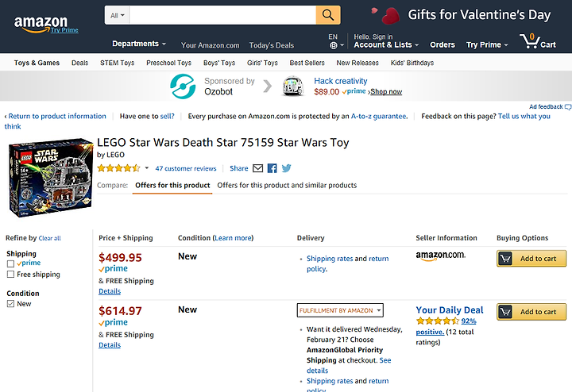Image resolution: width=572 pixels, height=392 pixels.
Task: Open Best Sellers in navigation bar
Action: [x=307, y=63]
